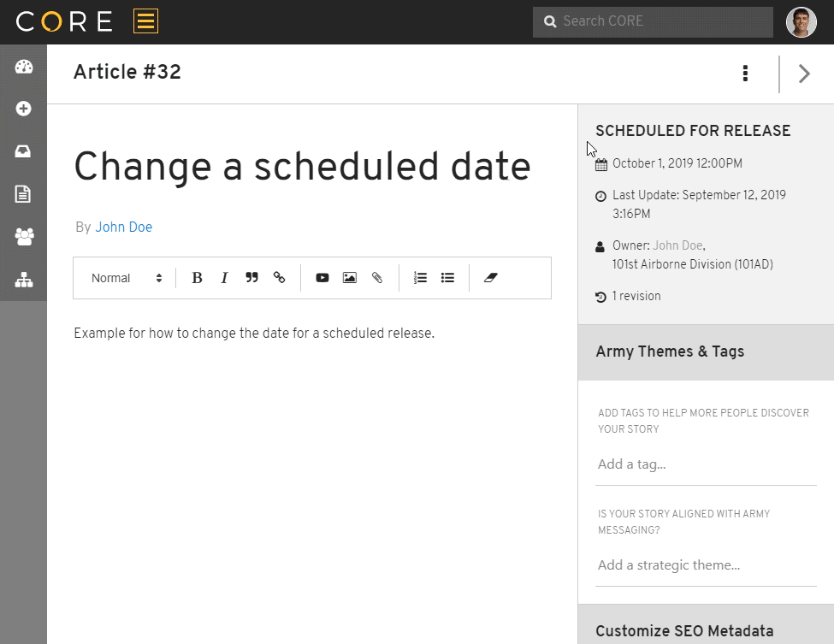Apply italic formatting
Image resolution: width=834 pixels, height=644 pixels.
pyautogui.click(x=224, y=278)
